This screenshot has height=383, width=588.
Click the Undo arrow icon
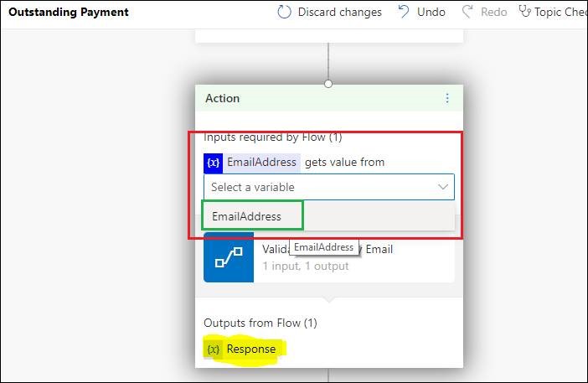pos(404,12)
